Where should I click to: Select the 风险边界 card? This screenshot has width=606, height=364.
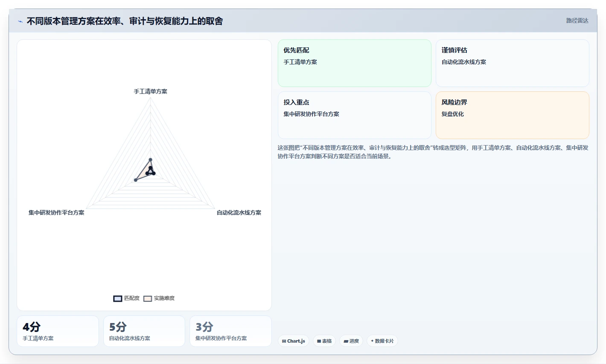[x=512, y=115]
